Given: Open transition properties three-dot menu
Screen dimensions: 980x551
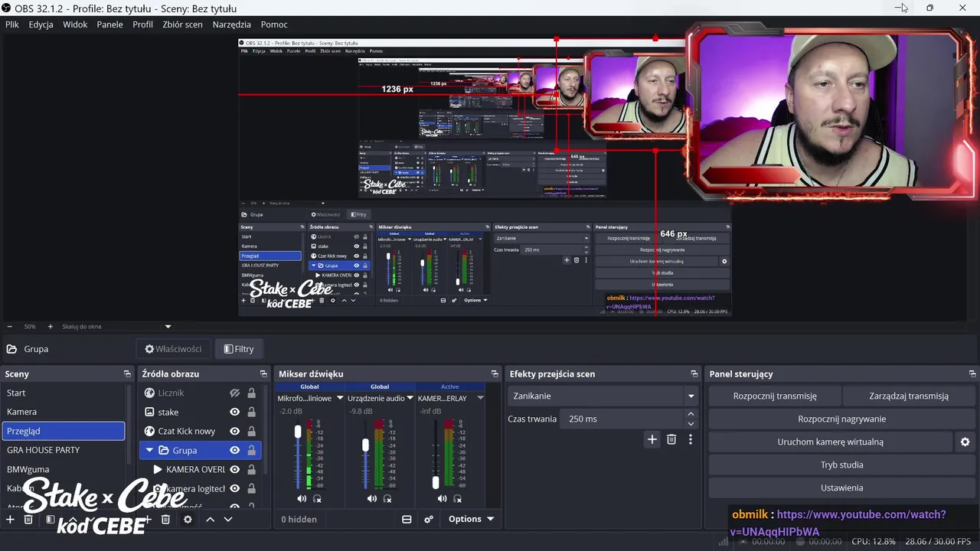Looking at the screenshot, I should (691, 439).
